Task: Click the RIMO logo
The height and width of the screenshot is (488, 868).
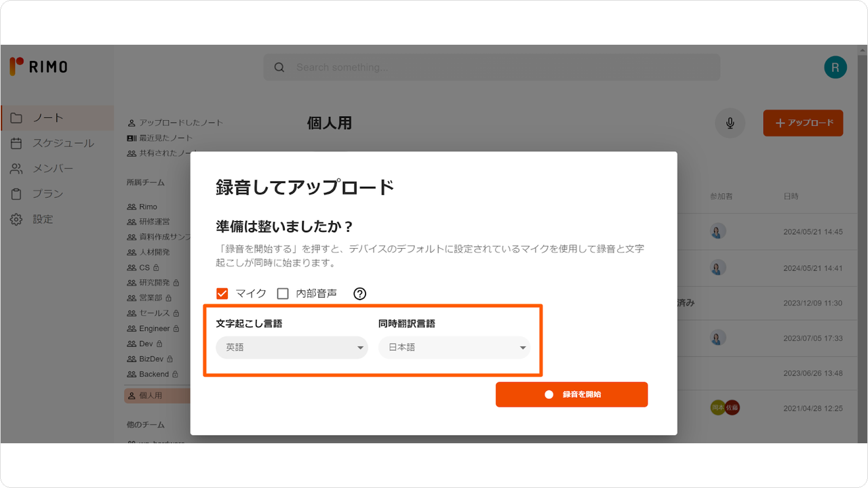Action: click(39, 66)
